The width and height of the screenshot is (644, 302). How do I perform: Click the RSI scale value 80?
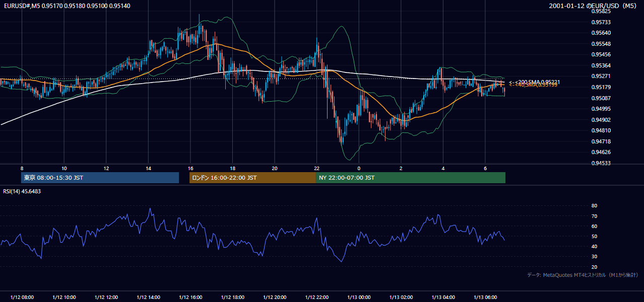(x=594, y=206)
